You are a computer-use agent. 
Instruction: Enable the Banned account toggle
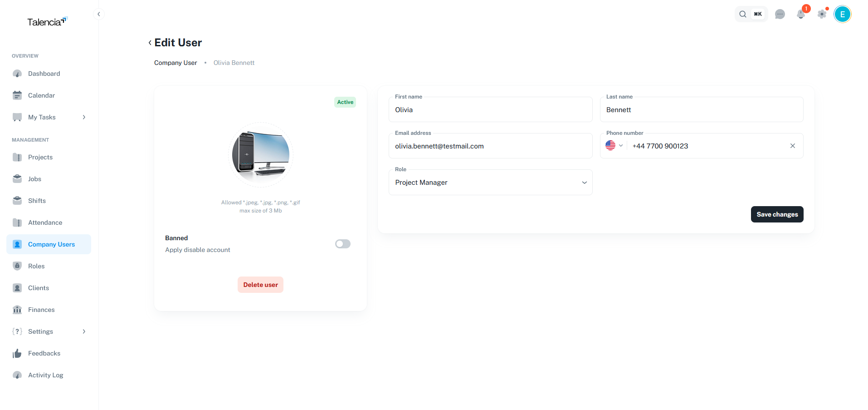click(x=342, y=244)
